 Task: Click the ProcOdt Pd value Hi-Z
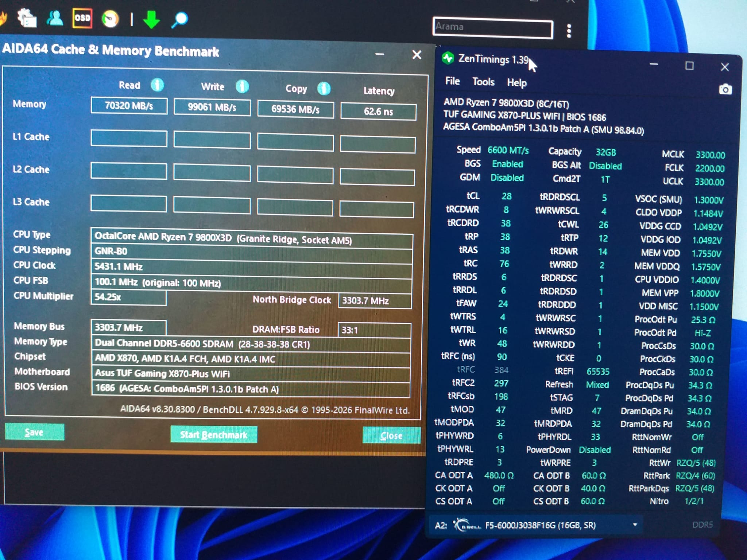tap(703, 333)
